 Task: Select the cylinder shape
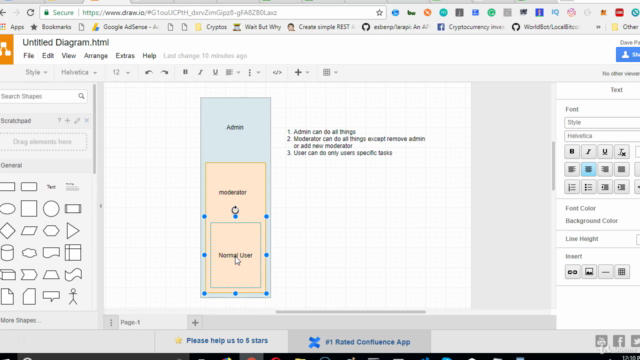pos(7,253)
